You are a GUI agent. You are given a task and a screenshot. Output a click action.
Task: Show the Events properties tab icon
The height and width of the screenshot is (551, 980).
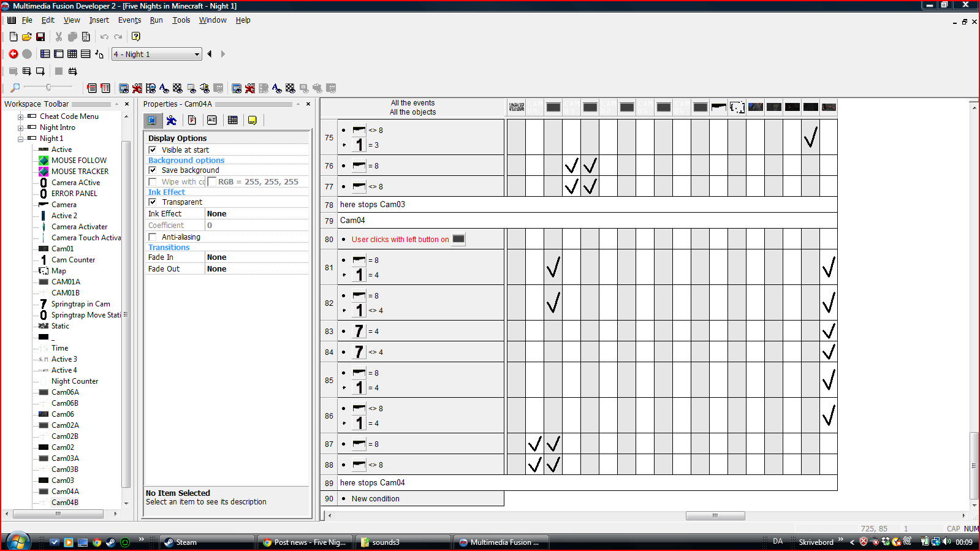232,120
